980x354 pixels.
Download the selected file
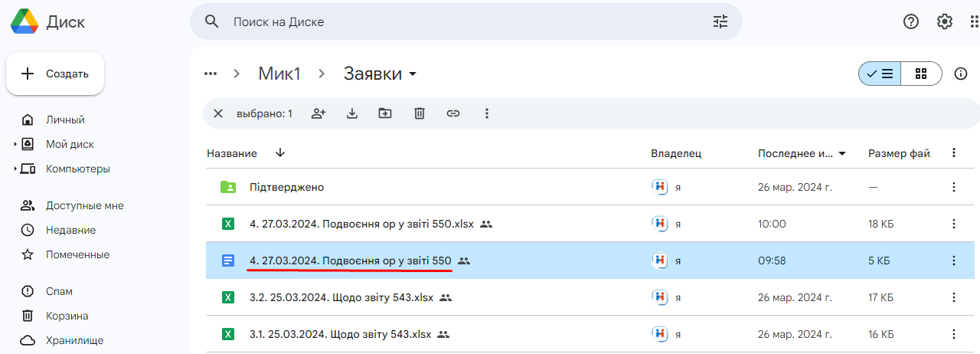(x=352, y=113)
